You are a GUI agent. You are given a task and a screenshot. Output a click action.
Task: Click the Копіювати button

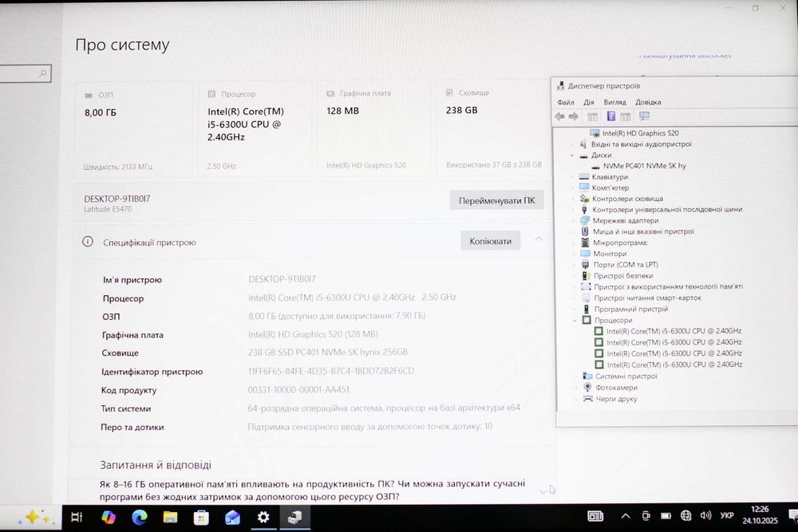point(491,241)
